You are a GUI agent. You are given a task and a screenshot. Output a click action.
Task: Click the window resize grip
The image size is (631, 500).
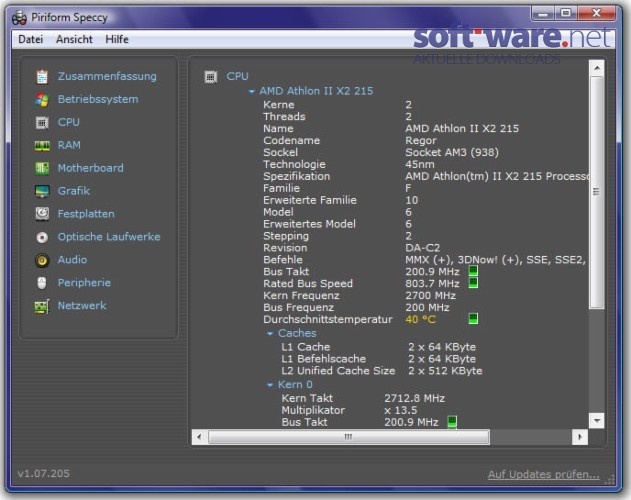coord(610,479)
